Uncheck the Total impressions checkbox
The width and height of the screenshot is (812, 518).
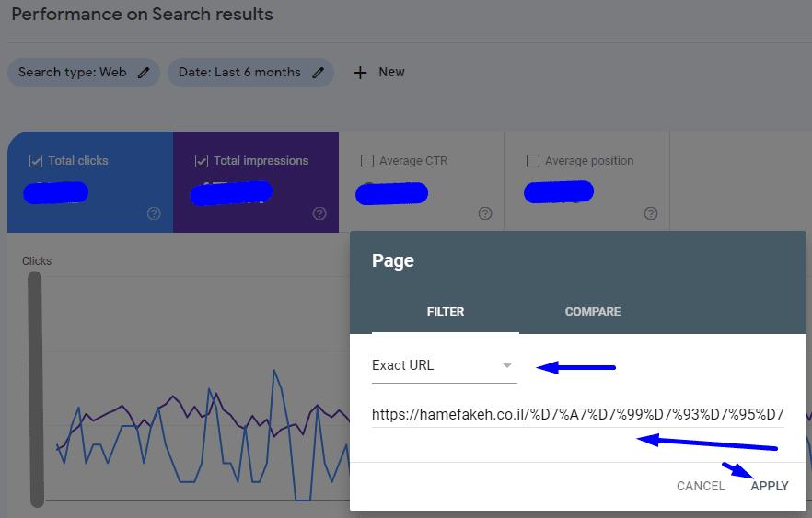202,161
